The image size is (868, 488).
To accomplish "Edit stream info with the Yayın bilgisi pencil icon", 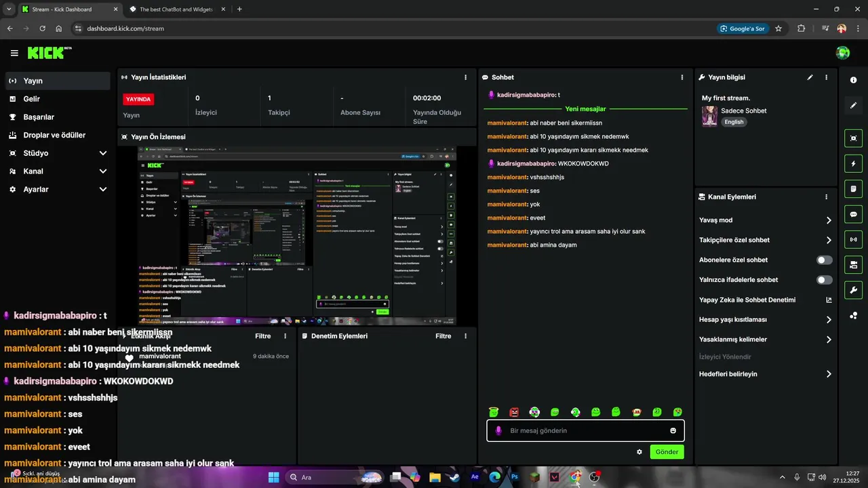I will point(810,77).
